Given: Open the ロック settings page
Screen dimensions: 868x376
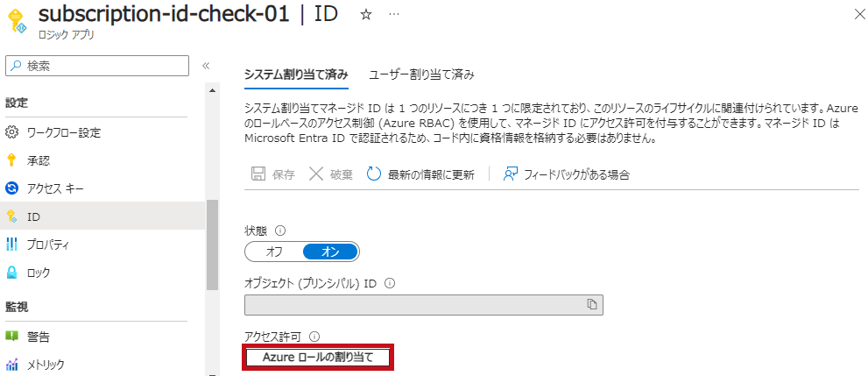Looking at the screenshot, I should click(x=39, y=273).
